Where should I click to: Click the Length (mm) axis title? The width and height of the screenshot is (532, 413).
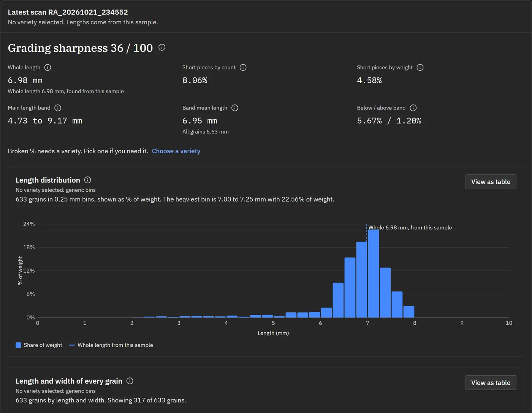pos(273,333)
